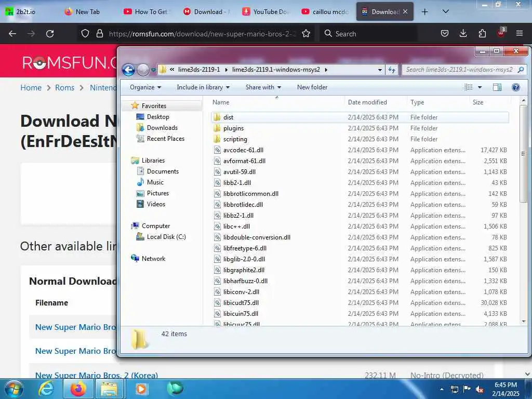Open a new Firefox tab

pyautogui.click(x=424, y=12)
